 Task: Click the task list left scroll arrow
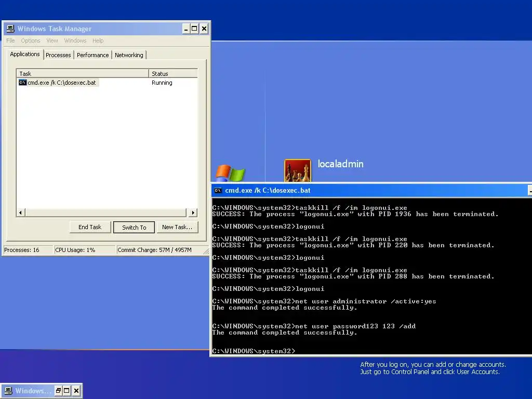coord(20,212)
